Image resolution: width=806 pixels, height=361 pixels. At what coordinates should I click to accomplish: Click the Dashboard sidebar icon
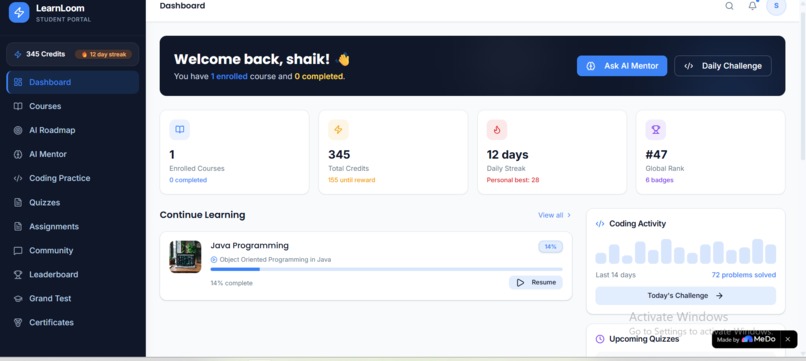click(x=18, y=82)
